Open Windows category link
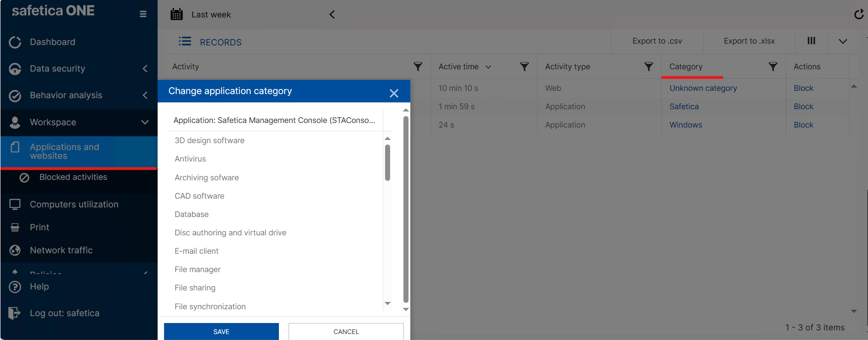Image resolution: width=868 pixels, height=340 pixels. point(686,125)
